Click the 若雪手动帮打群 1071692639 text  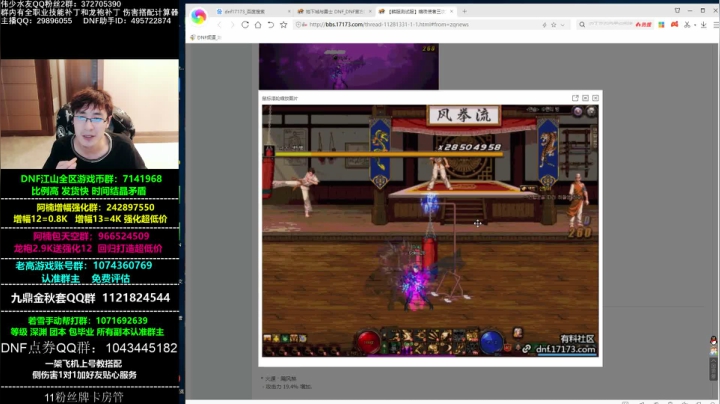tap(88, 320)
